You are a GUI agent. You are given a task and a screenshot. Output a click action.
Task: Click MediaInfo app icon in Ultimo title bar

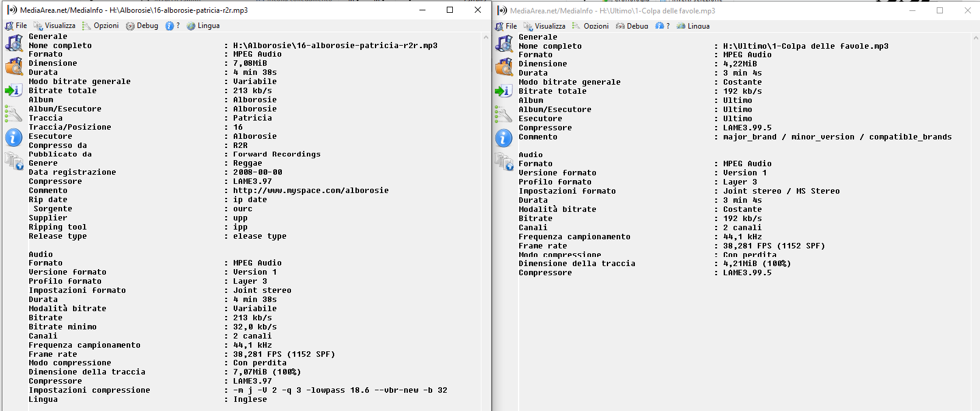pyautogui.click(x=502, y=10)
